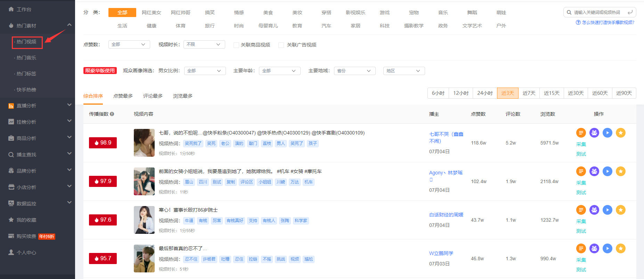Click the help question mark icon
This screenshot has height=279, width=644.
pyautogui.click(x=578, y=23)
